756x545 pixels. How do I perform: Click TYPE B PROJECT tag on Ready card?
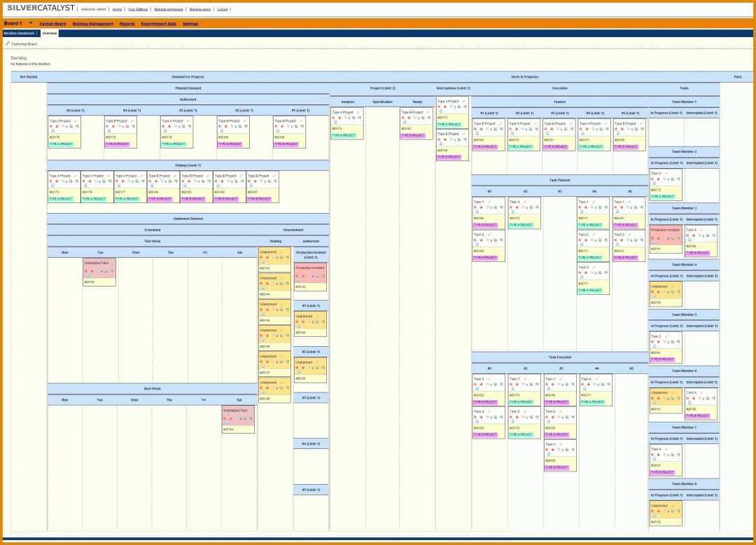[413, 135]
